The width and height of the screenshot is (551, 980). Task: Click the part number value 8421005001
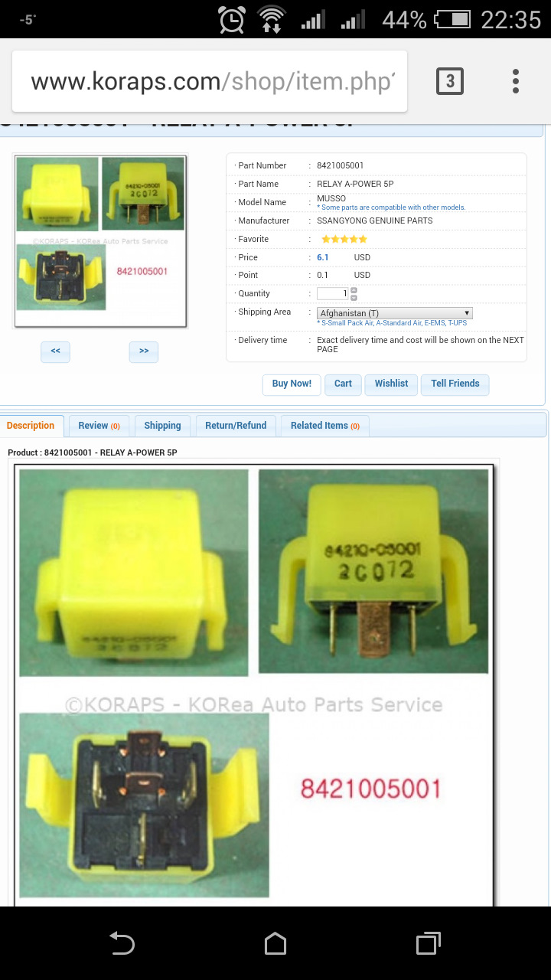pos(341,165)
